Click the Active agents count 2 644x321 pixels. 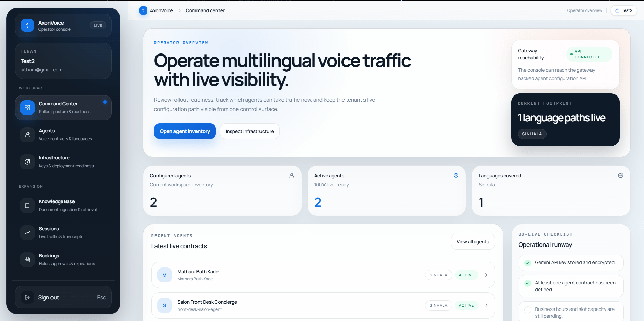318,202
